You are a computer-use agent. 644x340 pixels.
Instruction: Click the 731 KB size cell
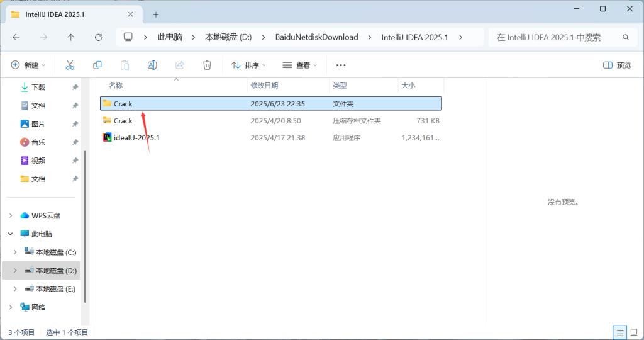tap(428, 121)
